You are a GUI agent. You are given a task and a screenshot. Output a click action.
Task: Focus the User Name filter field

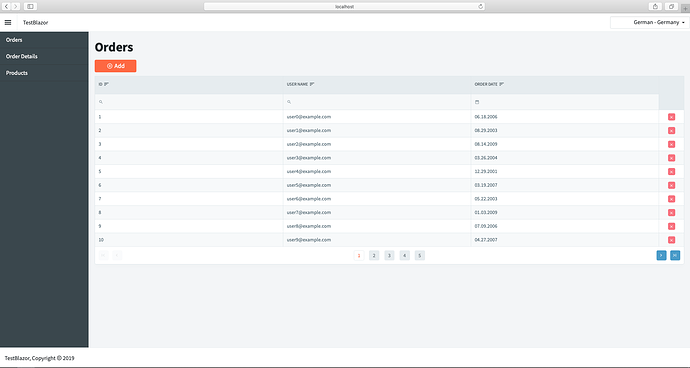[377, 102]
